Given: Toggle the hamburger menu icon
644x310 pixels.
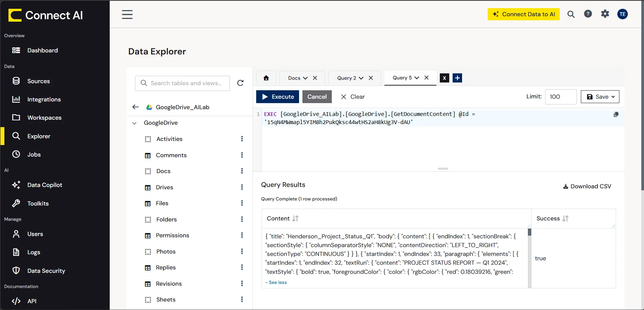Looking at the screenshot, I should 127,15.
